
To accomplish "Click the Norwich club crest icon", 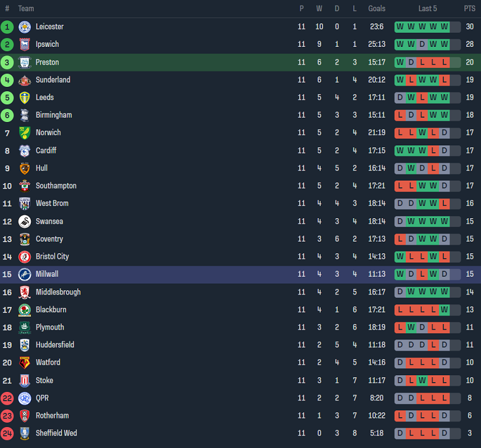I will click(x=25, y=132).
